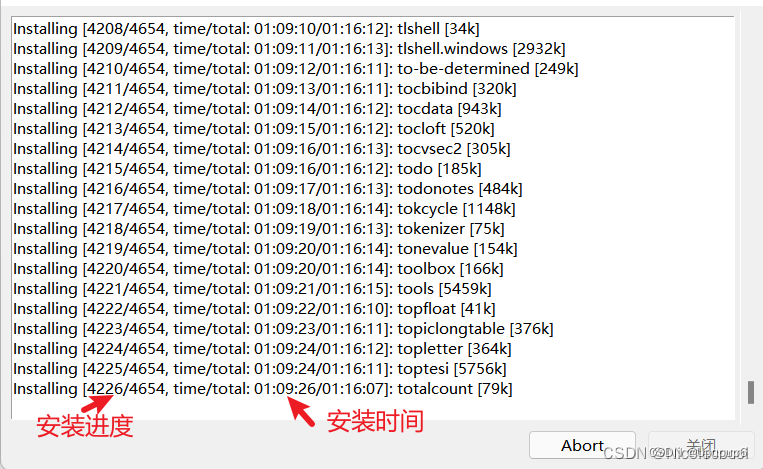Select the tlshell [34k] first log line
This screenshot has width=763, height=469.
pyautogui.click(x=246, y=29)
